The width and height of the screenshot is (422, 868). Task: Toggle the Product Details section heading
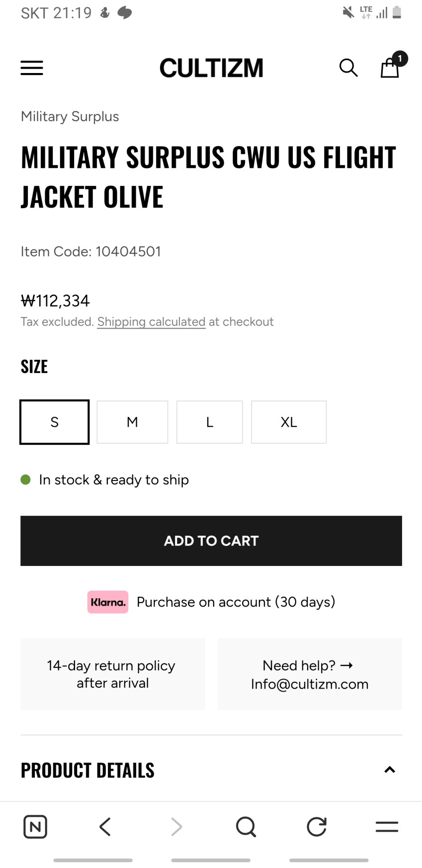point(88,770)
